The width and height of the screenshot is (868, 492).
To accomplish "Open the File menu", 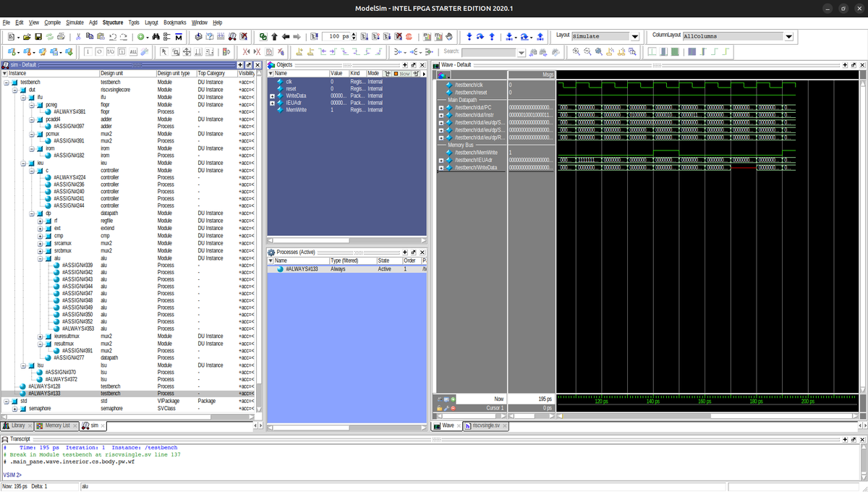I will [x=7, y=22].
